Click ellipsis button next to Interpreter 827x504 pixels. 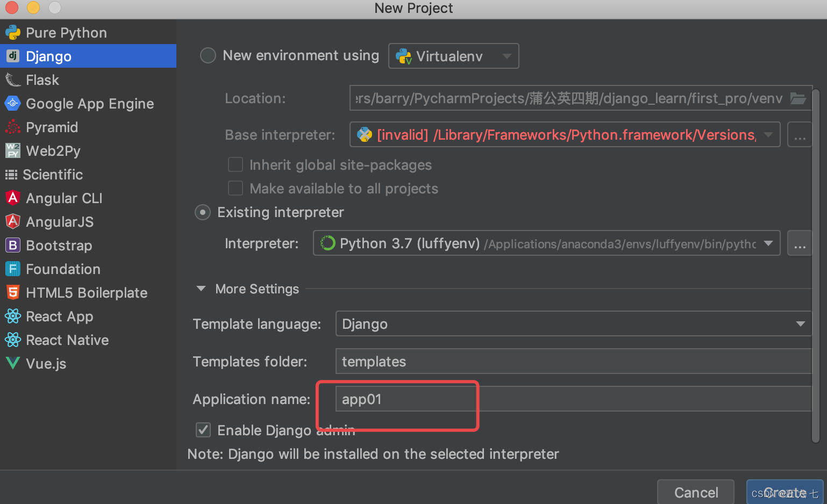800,243
